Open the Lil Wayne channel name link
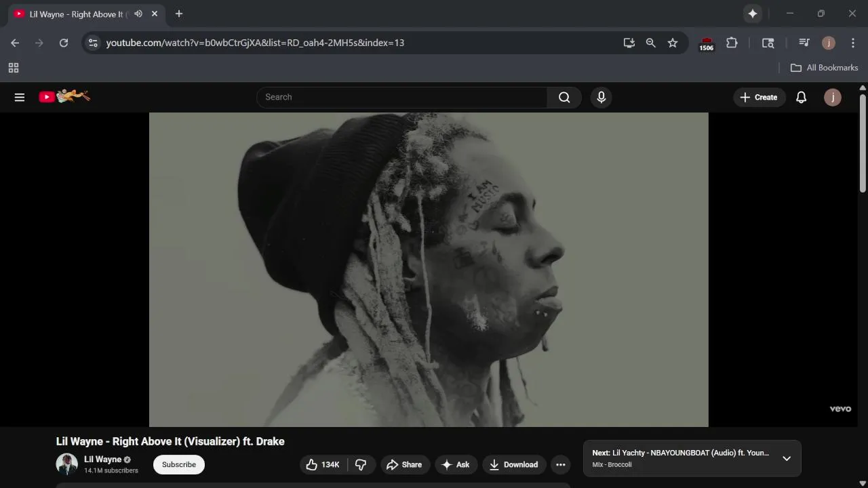The height and width of the screenshot is (488, 868). tap(102, 460)
